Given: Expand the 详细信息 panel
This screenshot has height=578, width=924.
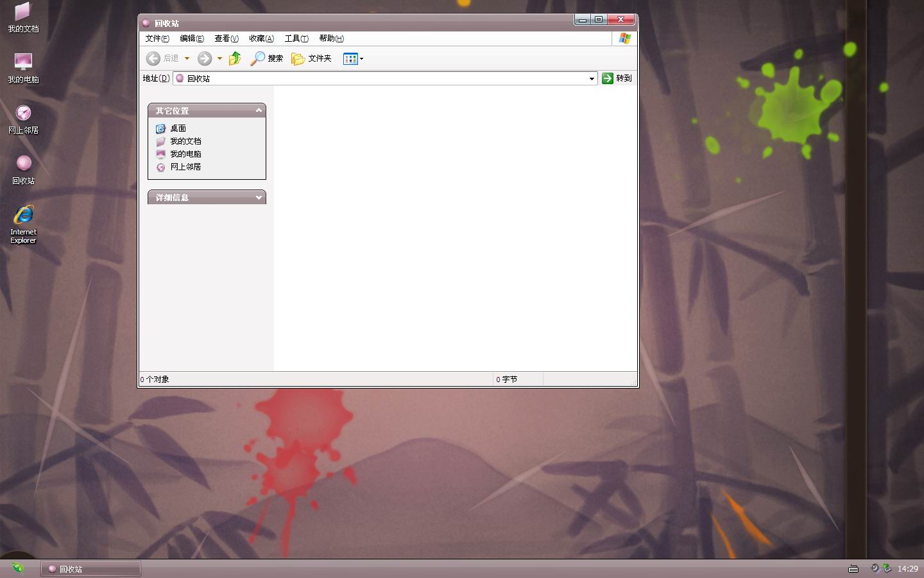Looking at the screenshot, I should coord(259,197).
